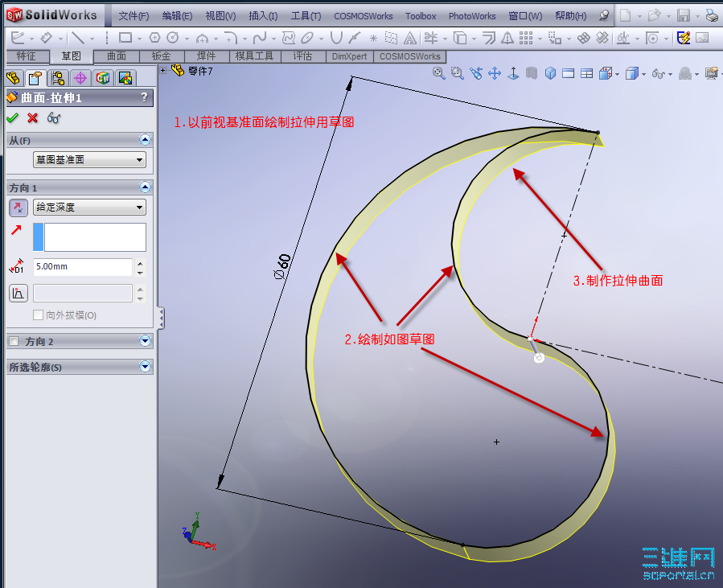Screen dimensions: 723x588
Task: Open help for 曲面-拉伸1 panel
Action: (x=144, y=97)
